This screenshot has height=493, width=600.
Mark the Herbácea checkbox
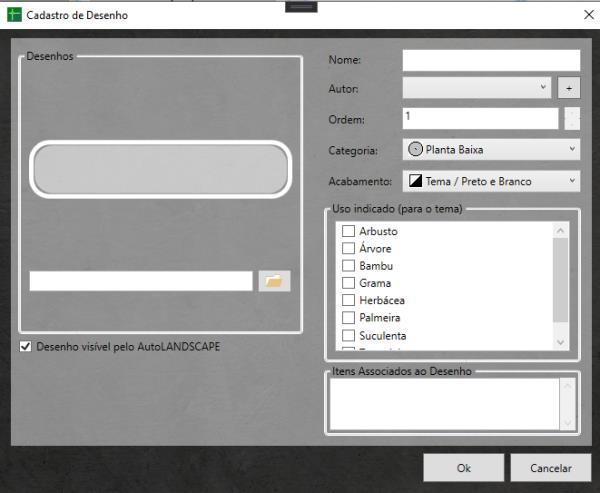pos(348,300)
